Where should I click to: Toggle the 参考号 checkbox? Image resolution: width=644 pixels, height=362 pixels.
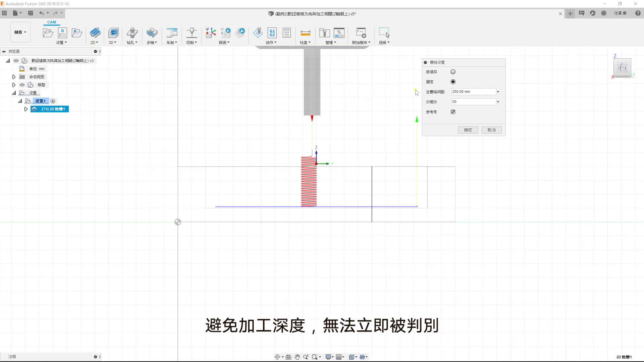[x=453, y=112]
